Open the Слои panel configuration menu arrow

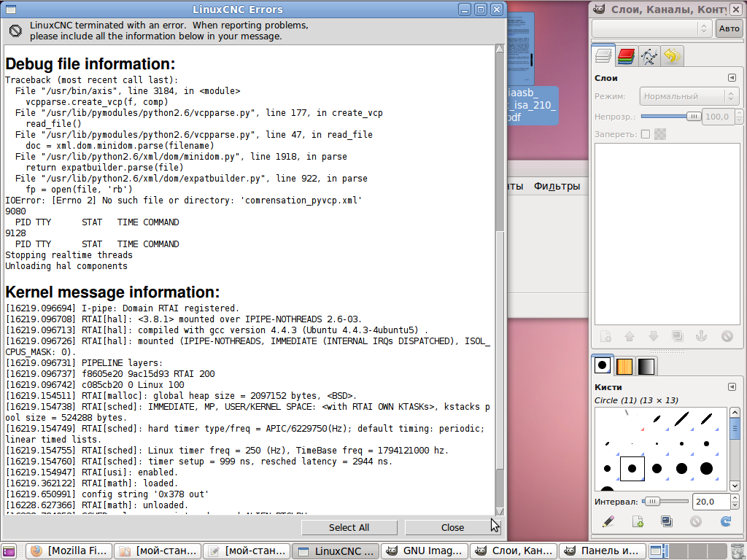coord(732,77)
